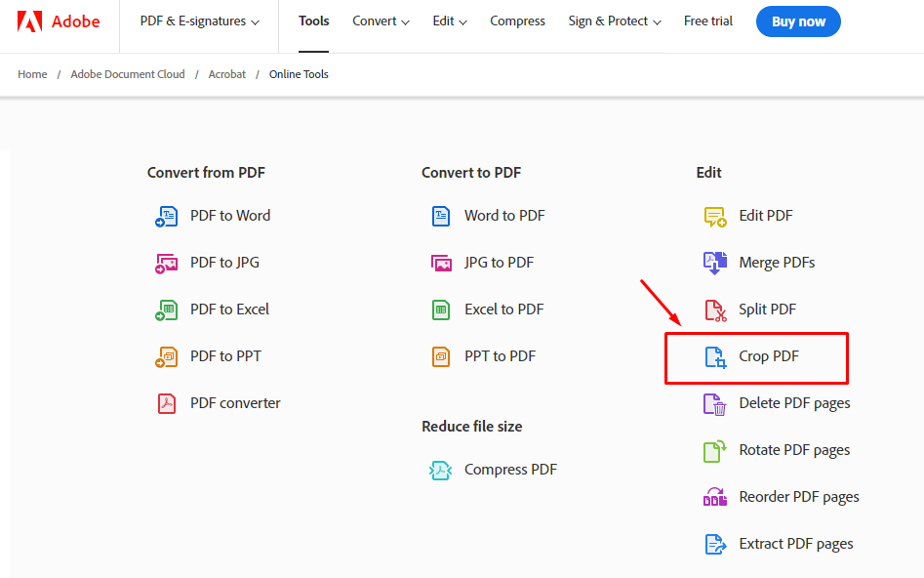This screenshot has height=578, width=924.
Task: Select the PDF to Word tool icon
Action: [x=167, y=215]
